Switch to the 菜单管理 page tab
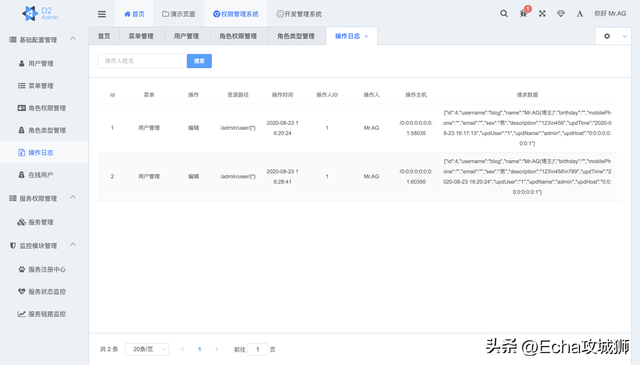Viewport: 640px width, 365px height. coord(141,36)
